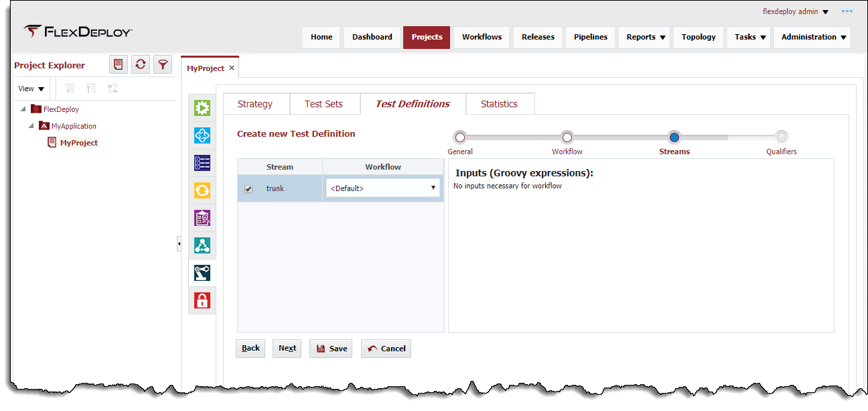Select FlexDeploy in the project tree
The width and height of the screenshot is (868, 411).
tap(61, 109)
